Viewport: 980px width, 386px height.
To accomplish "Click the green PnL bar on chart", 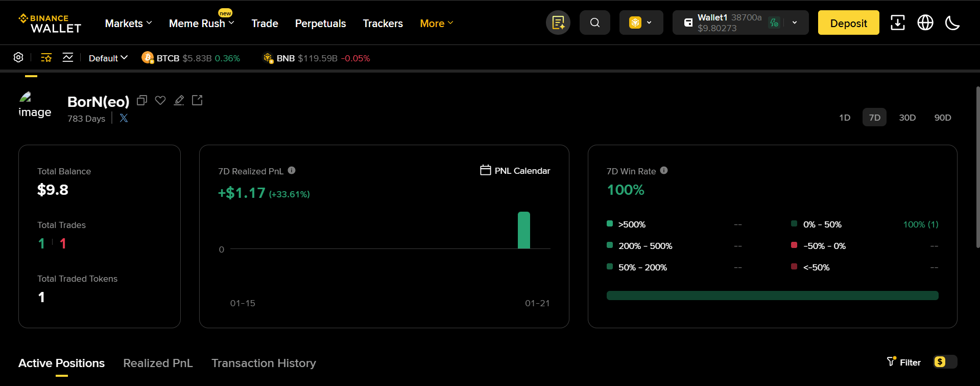I will click(x=524, y=230).
